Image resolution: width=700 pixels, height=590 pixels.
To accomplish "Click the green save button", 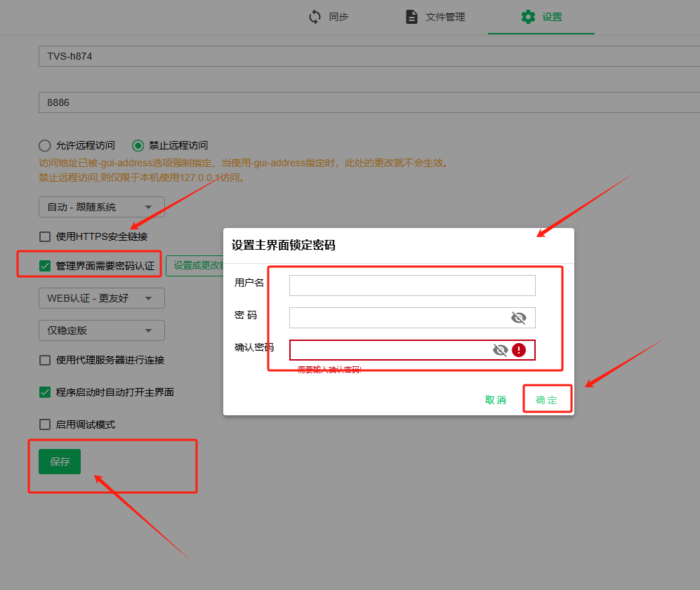I will point(60,462).
